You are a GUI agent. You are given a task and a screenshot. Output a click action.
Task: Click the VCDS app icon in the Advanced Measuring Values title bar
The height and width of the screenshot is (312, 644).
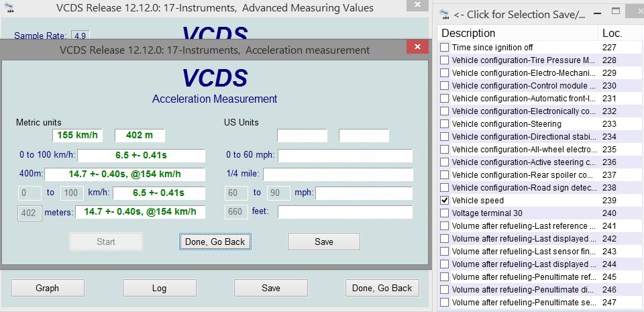coord(8,7)
